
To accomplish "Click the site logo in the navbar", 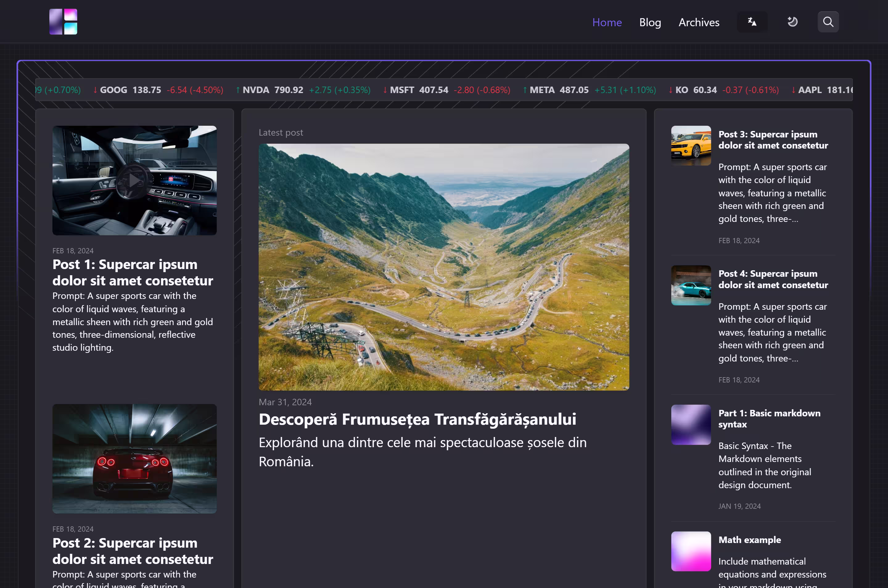I will [x=63, y=21].
